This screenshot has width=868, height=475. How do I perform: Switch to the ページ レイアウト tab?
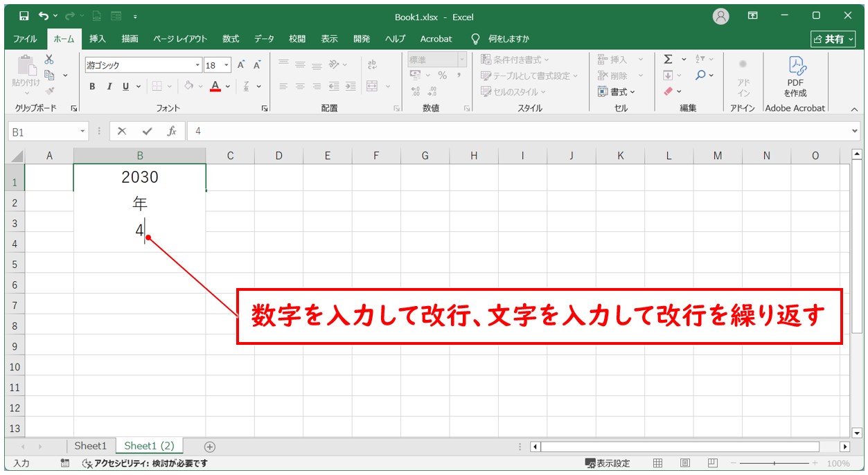pos(180,39)
